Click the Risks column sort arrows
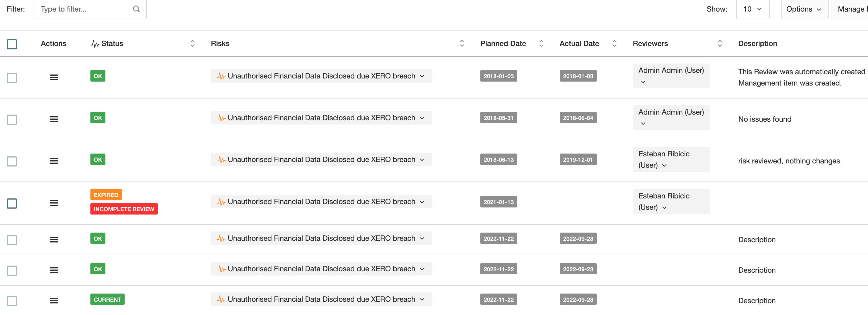This screenshot has height=315, width=868. (462, 43)
